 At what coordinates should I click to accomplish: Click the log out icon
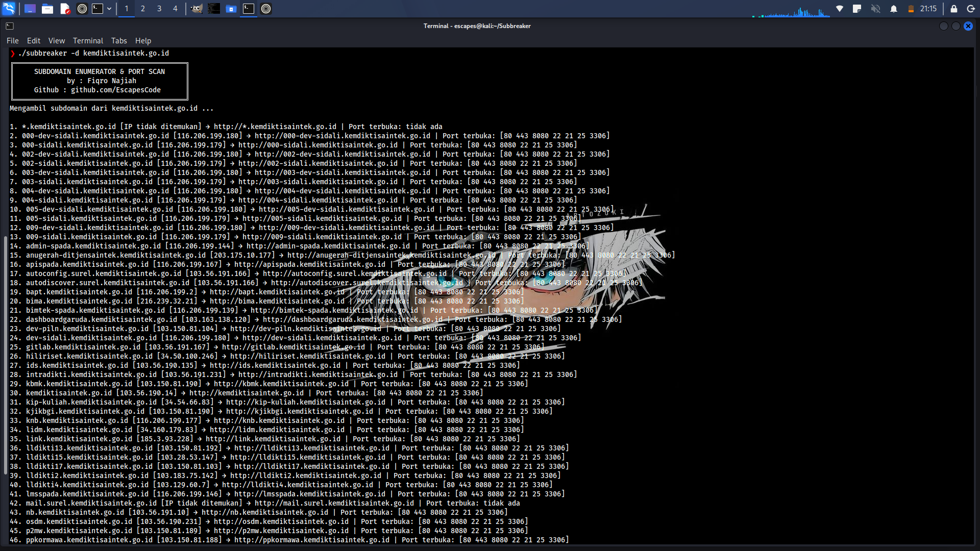(971, 9)
